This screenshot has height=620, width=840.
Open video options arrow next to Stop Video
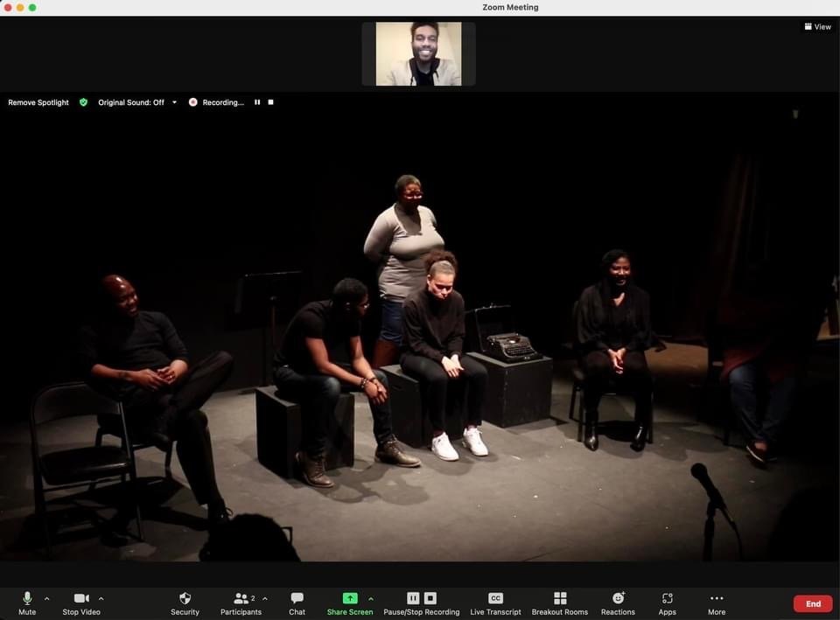click(101, 599)
